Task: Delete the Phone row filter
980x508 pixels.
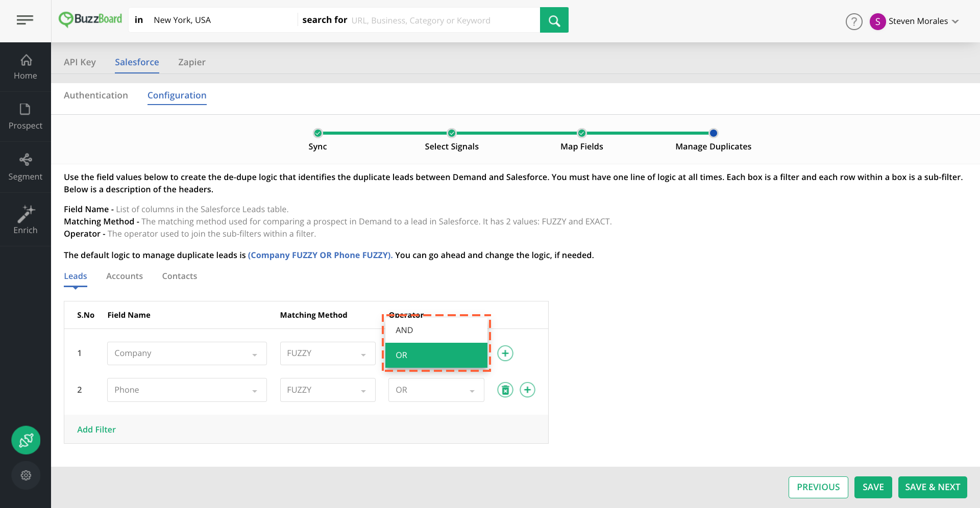Action: click(x=505, y=390)
